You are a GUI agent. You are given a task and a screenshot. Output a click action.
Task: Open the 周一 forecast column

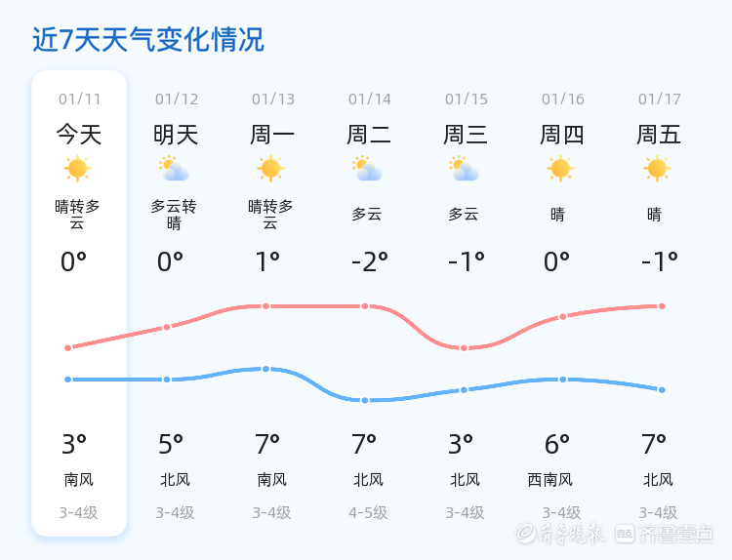[272, 302]
